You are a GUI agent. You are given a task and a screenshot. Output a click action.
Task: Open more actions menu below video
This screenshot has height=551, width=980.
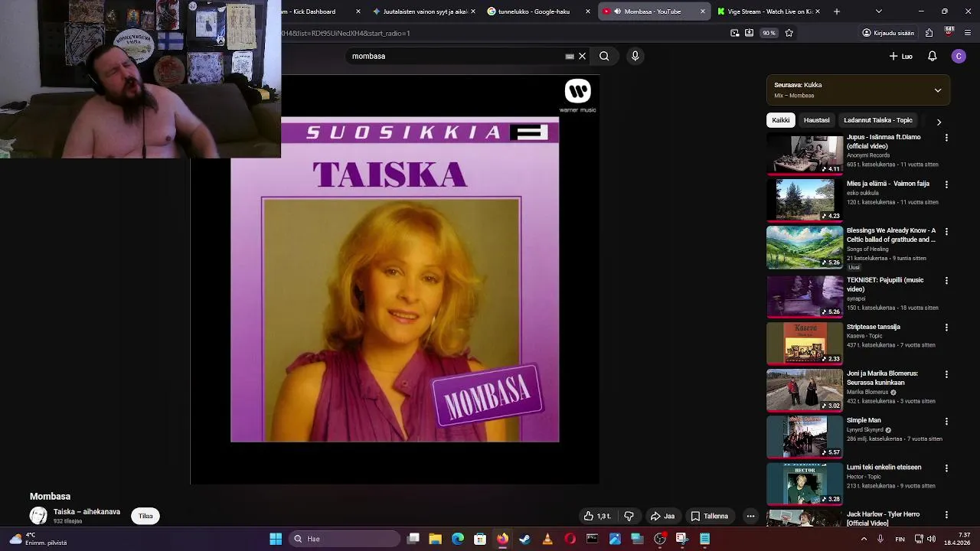point(751,516)
